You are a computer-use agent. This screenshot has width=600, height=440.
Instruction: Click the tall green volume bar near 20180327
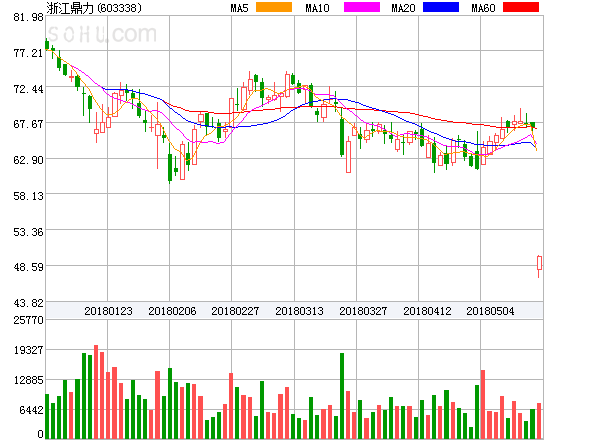[342, 396]
